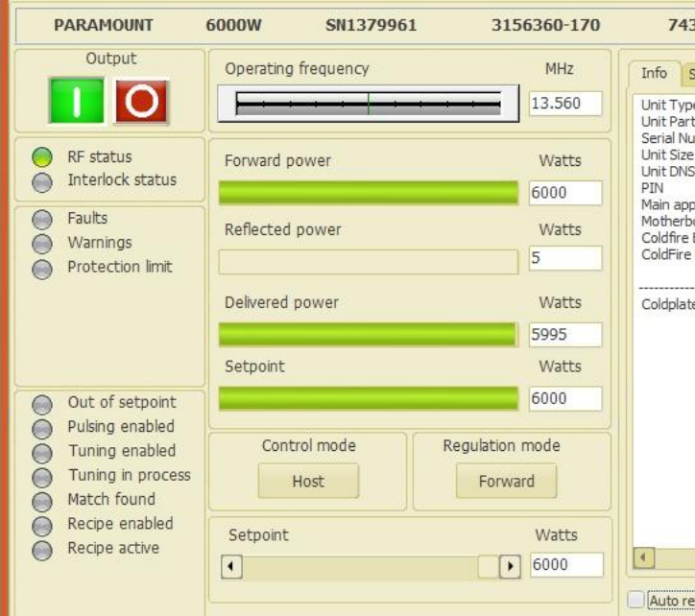Screen dimensions: 695x616
Task: Click the Reflected power value field
Action: (x=565, y=258)
